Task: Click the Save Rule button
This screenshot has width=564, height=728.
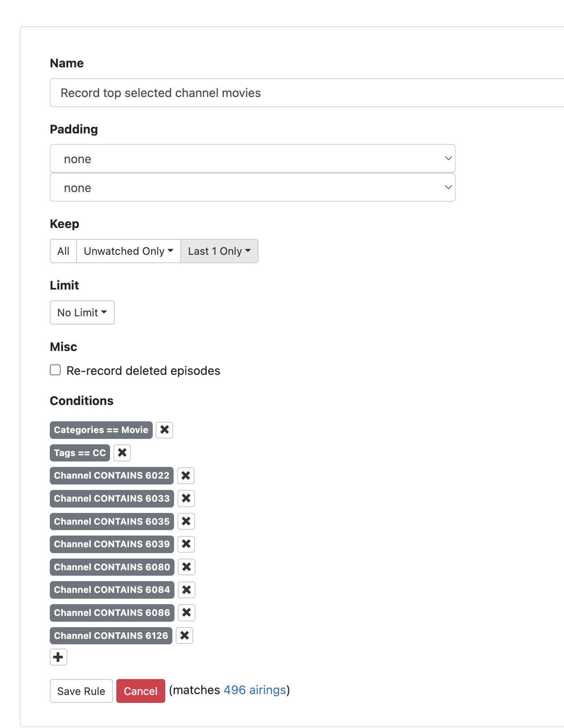Action: coord(81,691)
